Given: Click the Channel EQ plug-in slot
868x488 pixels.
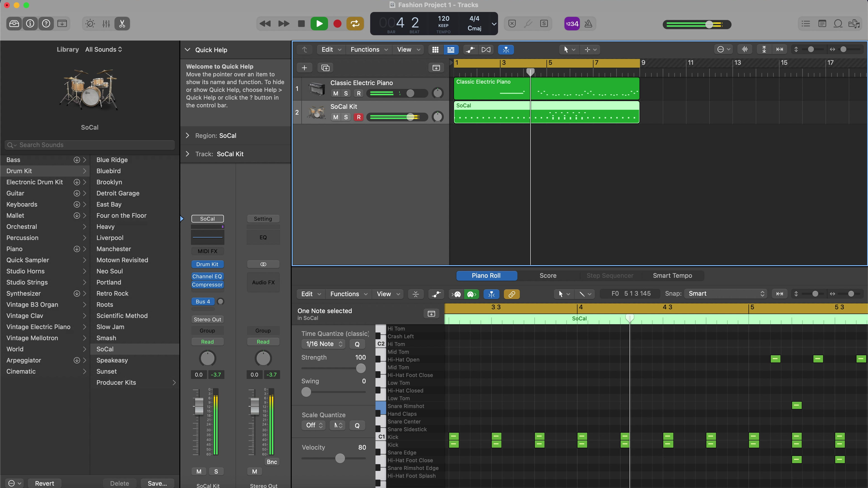Looking at the screenshot, I should 207,276.
